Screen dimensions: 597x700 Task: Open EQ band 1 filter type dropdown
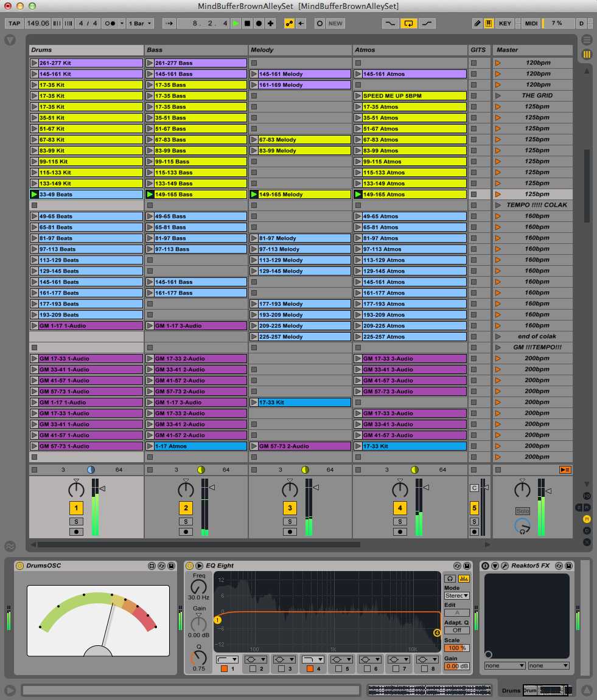click(x=227, y=659)
